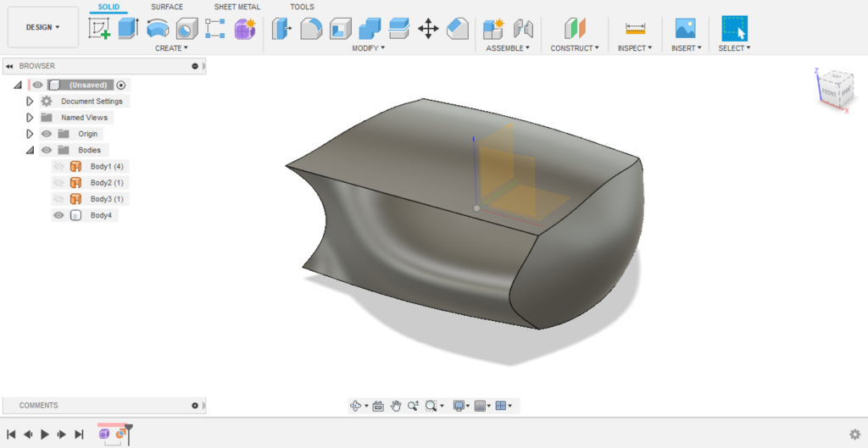Expand the Document Settings tree node
868x448 pixels.
coord(30,102)
